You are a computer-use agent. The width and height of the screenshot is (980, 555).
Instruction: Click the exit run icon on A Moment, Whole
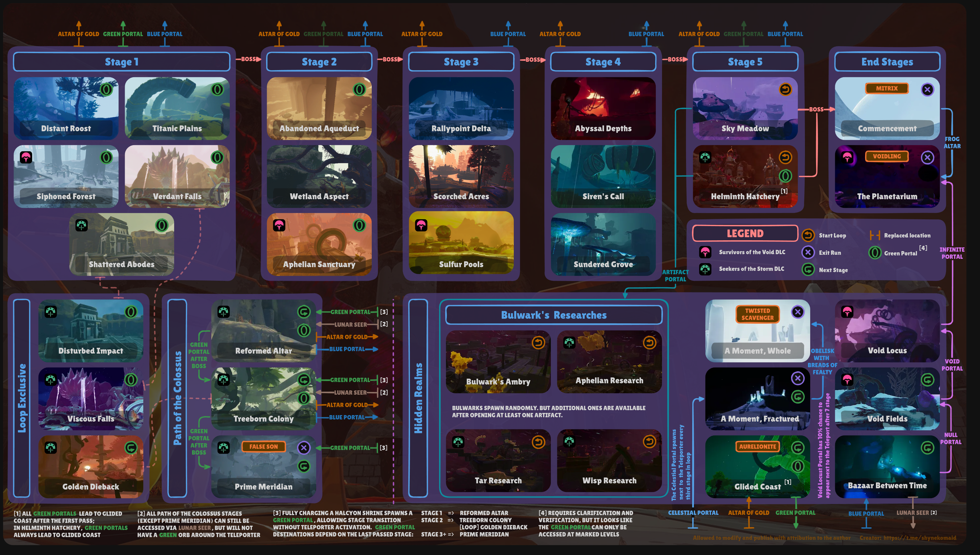[x=798, y=312]
